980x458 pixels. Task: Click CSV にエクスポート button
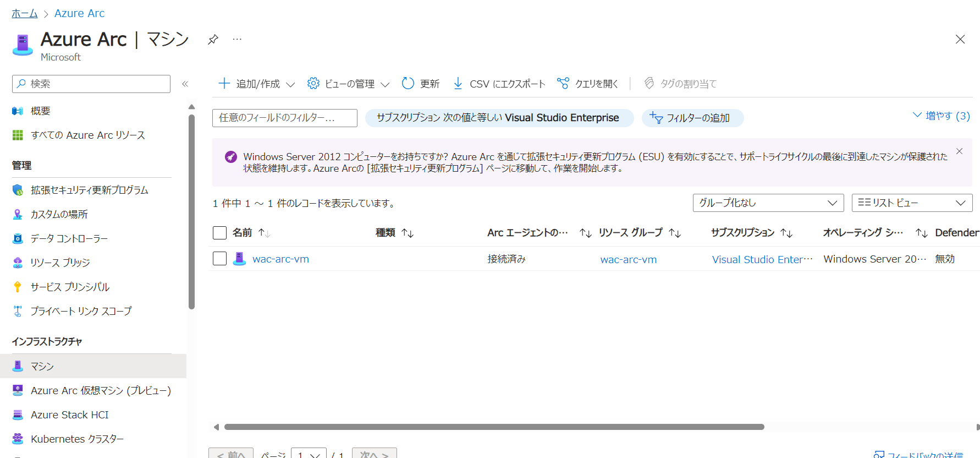[499, 84]
